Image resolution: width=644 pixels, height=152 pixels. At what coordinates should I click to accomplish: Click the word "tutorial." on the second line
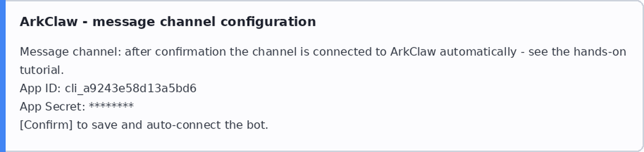pyautogui.click(x=42, y=70)
